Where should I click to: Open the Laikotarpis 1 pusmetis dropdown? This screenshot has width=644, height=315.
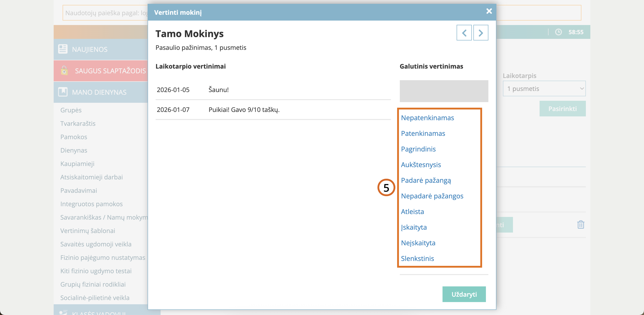pyautogui.click(x=544, y=88)
